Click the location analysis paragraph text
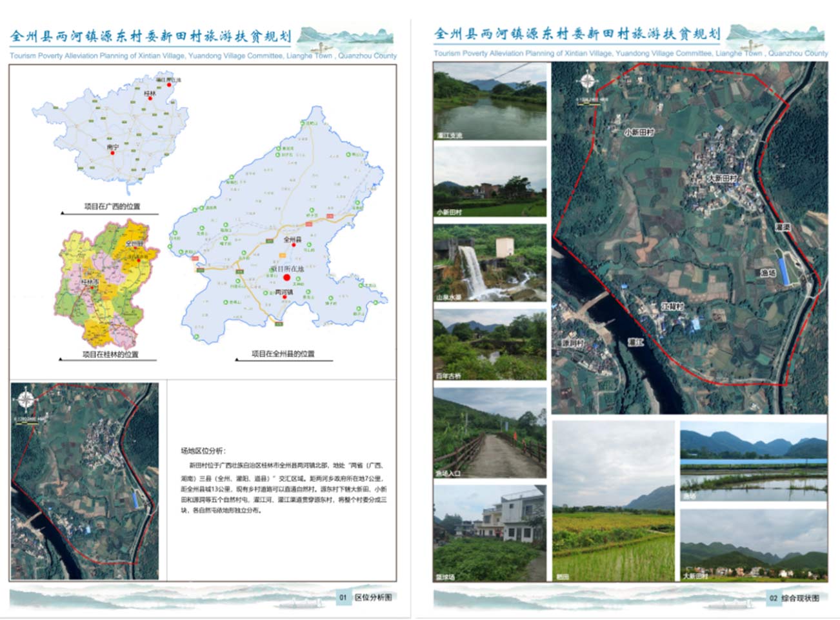Image resolution: width=840 pixels, height=620 pixels. pos(284,487)
